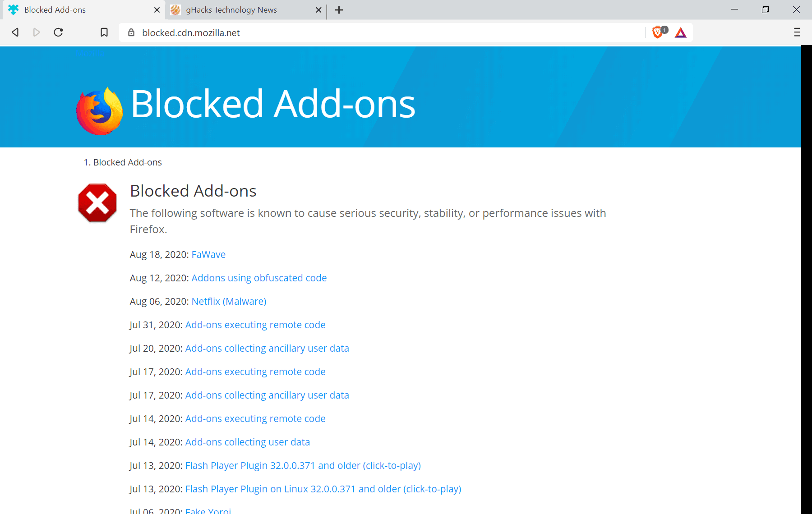This screenshot has height=514, width=812.
Task: Click the Brave Shields lion icon
Action: pos(658,32)
